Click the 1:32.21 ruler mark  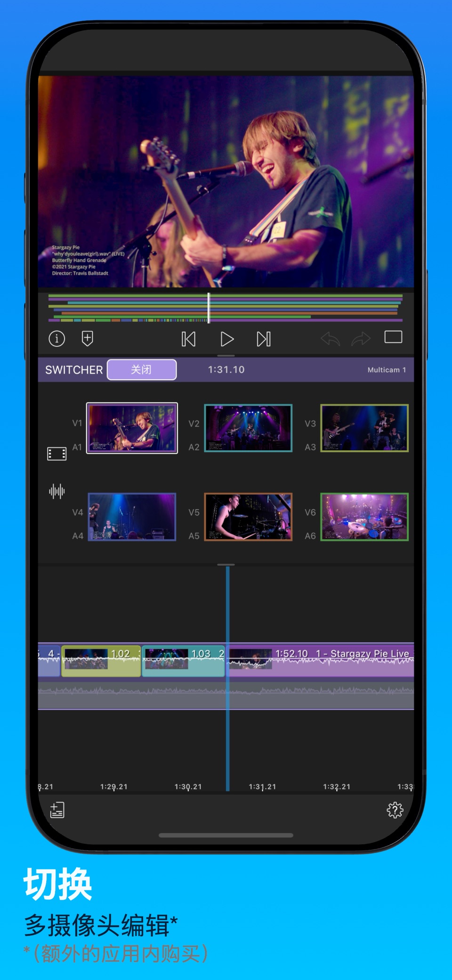337,786
